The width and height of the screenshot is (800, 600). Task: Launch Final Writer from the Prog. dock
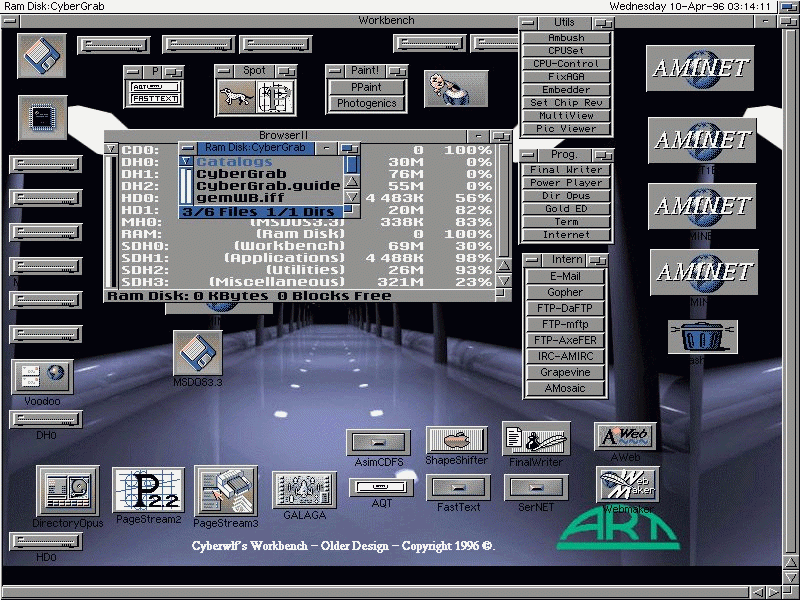566,169
